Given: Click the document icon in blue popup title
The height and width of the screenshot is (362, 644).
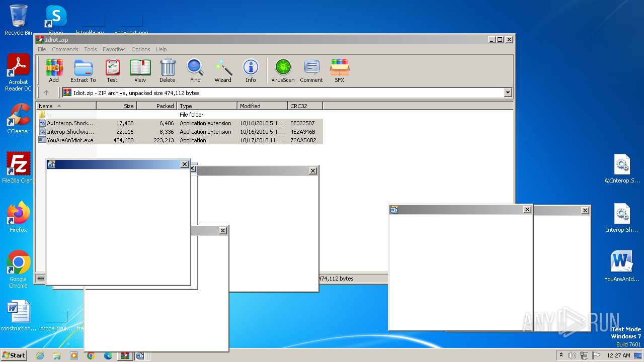Looking at the screenshot, I should [51, 164].
